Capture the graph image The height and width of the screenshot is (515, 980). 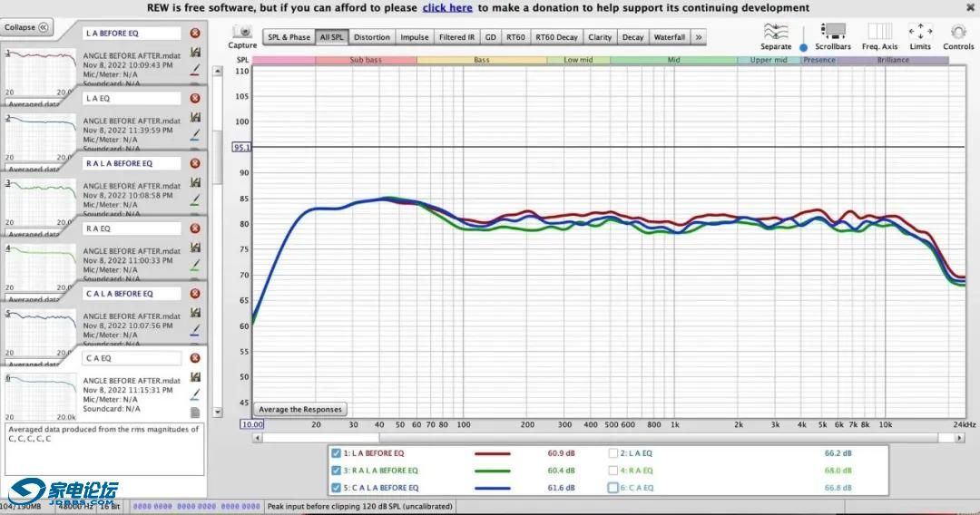242,37
